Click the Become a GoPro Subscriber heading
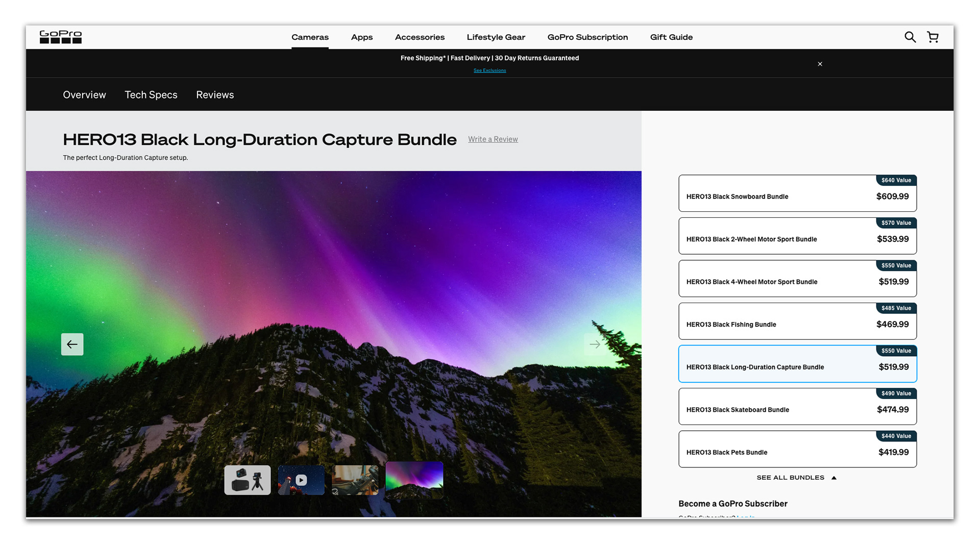The width and height of the screenshot is (980, 545). pyautogui.click(x=733, y=504)
